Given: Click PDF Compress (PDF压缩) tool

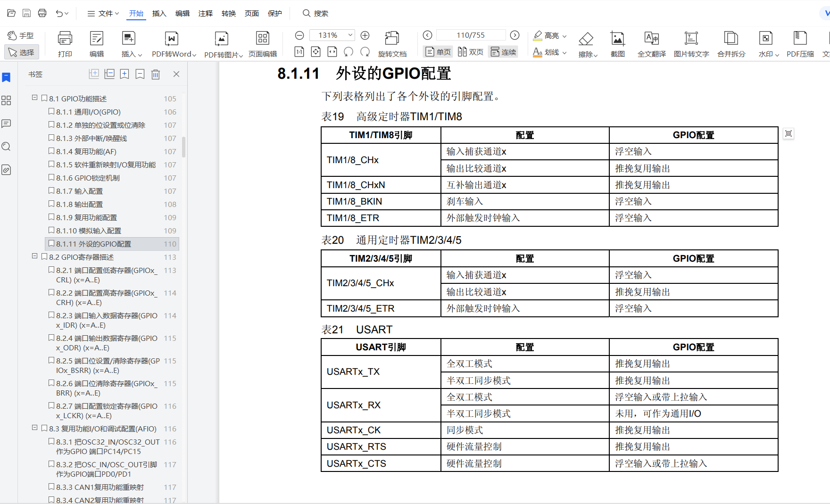Looking at the screenshot, I should 800,44.
